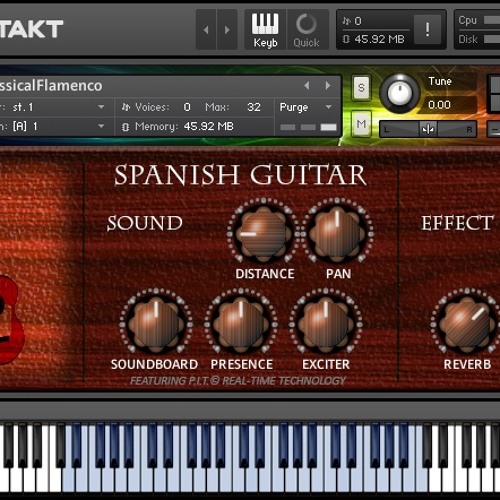The width and height of the screenshot is (500, 500).
Task: Toggle the Keyb on-screen keyboard icon
Action: 265,30
